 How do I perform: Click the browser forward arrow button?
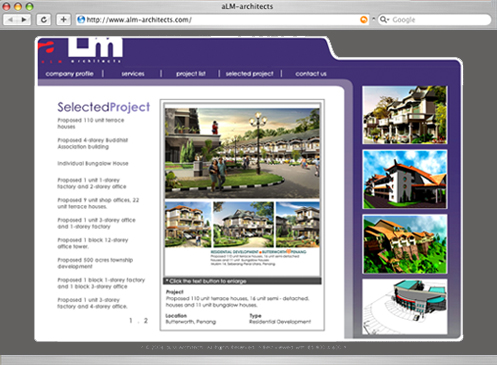coord(24,20)
